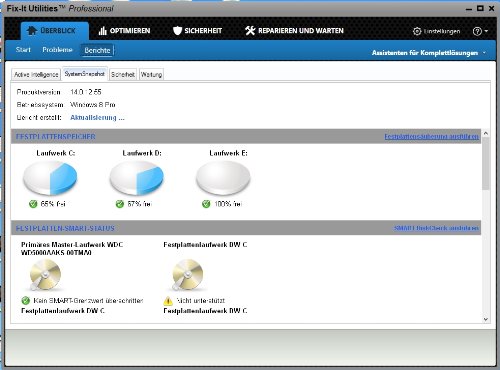The image size is (500, 370).
Task: Click the vertical scrollbar thumb
Action: pos(486,164)
